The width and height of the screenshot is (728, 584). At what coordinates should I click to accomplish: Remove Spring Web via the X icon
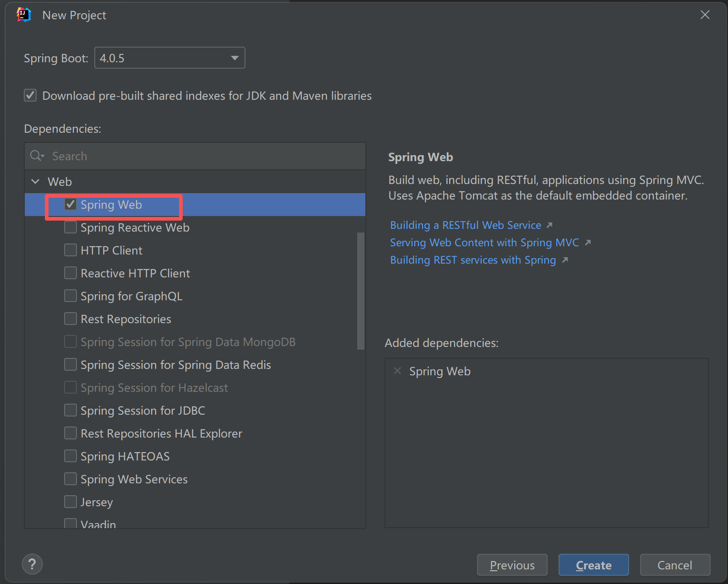pyautogui.click(x=397, y=371)
